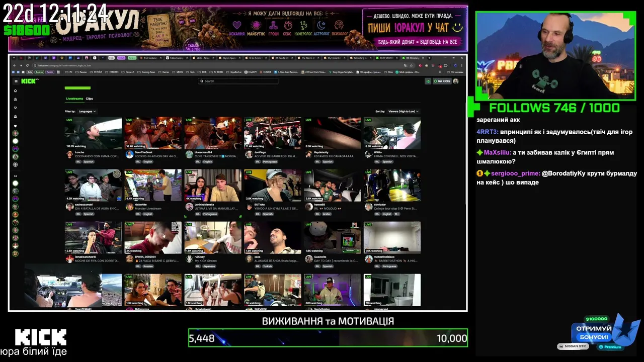
Task: Open the user profile avatar on Kick
Action: coord(456,81)
